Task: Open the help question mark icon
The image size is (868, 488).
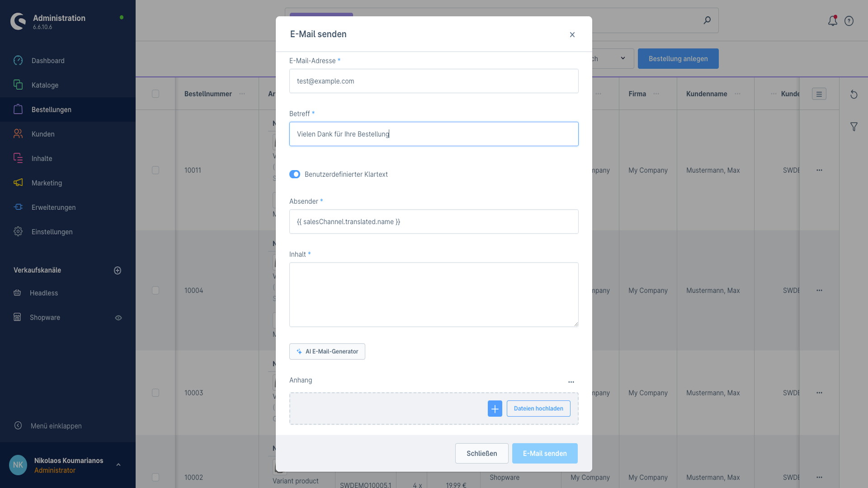Action: click(849, 21)
